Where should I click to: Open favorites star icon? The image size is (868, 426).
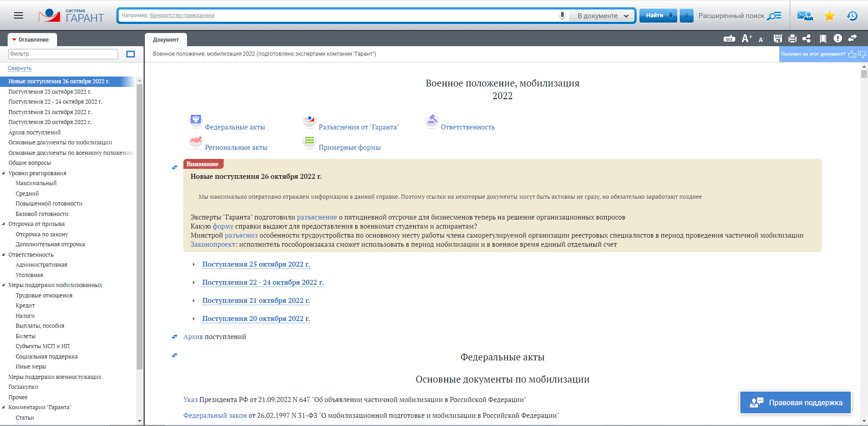tap(830, 16)
